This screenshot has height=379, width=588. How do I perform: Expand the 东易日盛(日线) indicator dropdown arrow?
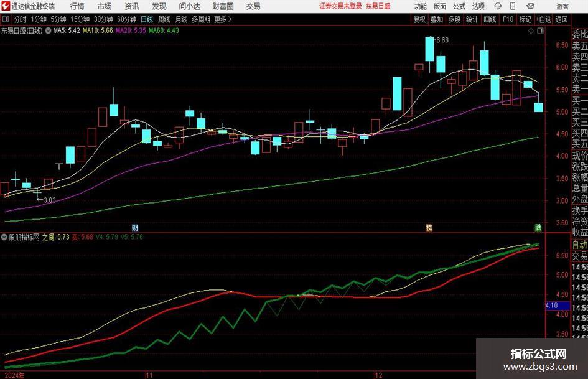point(48,30)
